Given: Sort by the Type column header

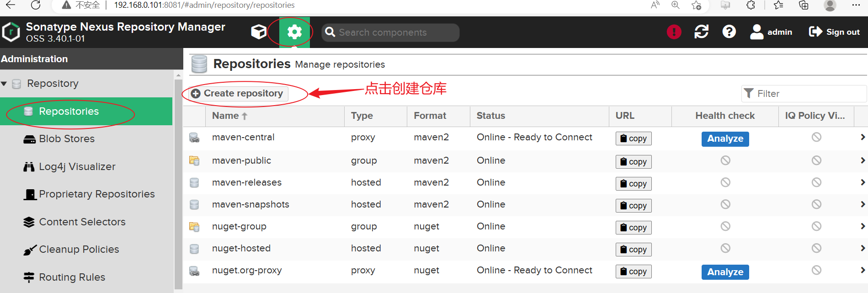Looking at the screenshot, I should point(376,116).
